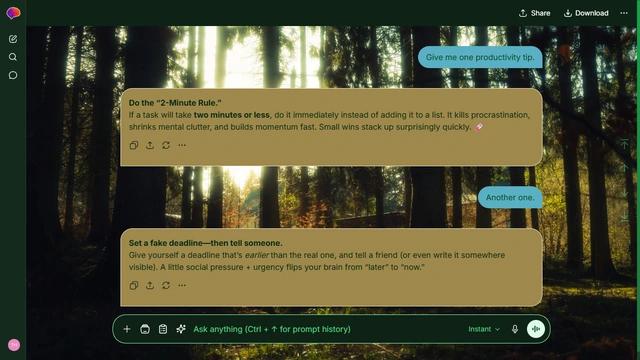The width and height of the screenshot is (640, 360).
Task: Jump to conversation bottom with barred down arrow
Action: pyautogui.click(x=624, y=217)
